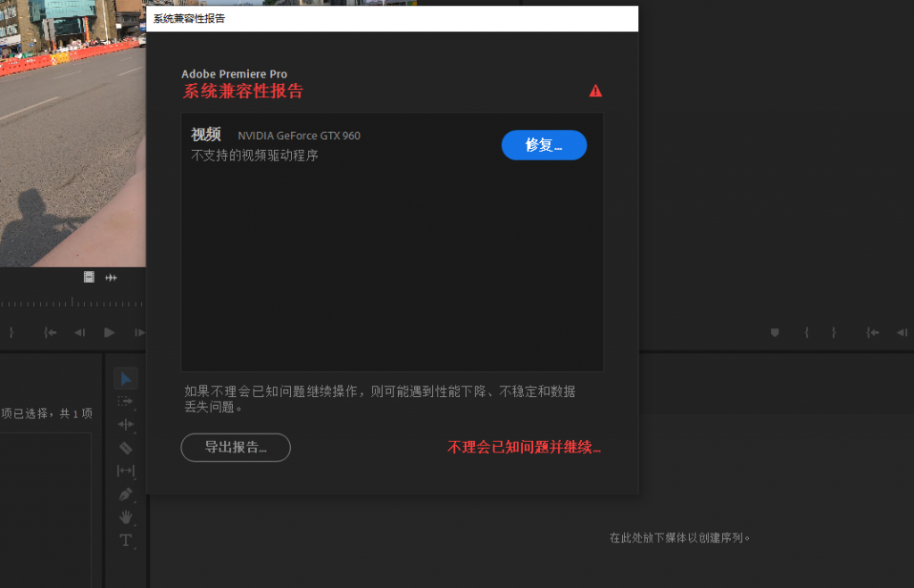Click the Drag Audio Only waveform icon
Screen dimensions: 914x588
click(111, 278)
